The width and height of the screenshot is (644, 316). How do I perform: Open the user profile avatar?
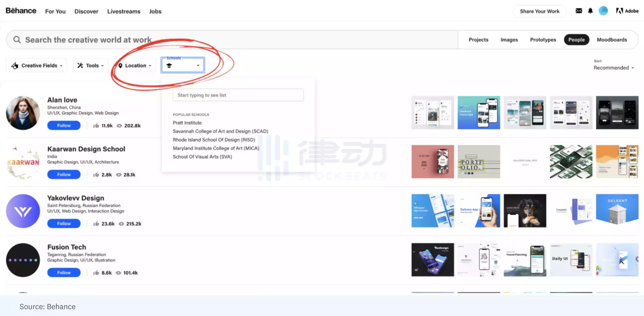coord(603,11)
